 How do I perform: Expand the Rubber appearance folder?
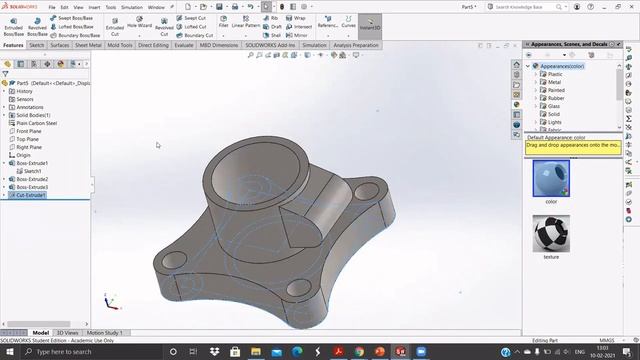[536, 98]
